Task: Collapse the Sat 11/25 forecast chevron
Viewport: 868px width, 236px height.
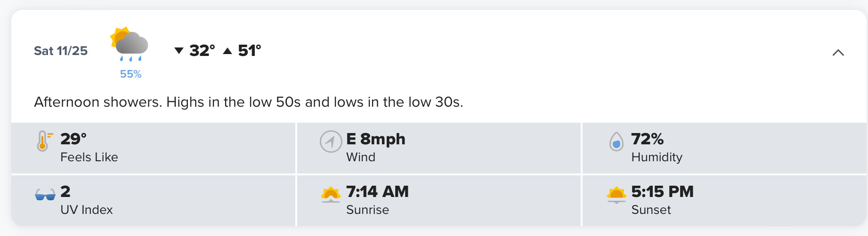Action: pyautogui.click(x=838, y=53)
